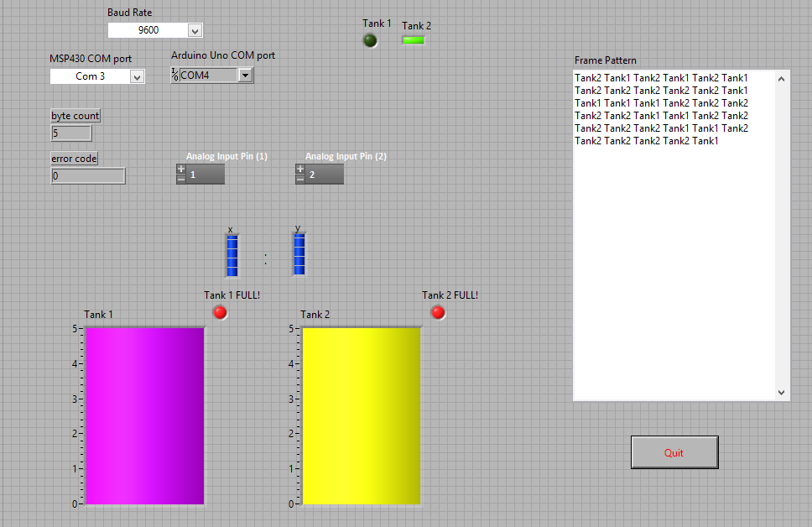The height and width of the screenshot is (527, 812).
Task: Decrement Analog Input Pin (2) value
Action: [299, 178]
